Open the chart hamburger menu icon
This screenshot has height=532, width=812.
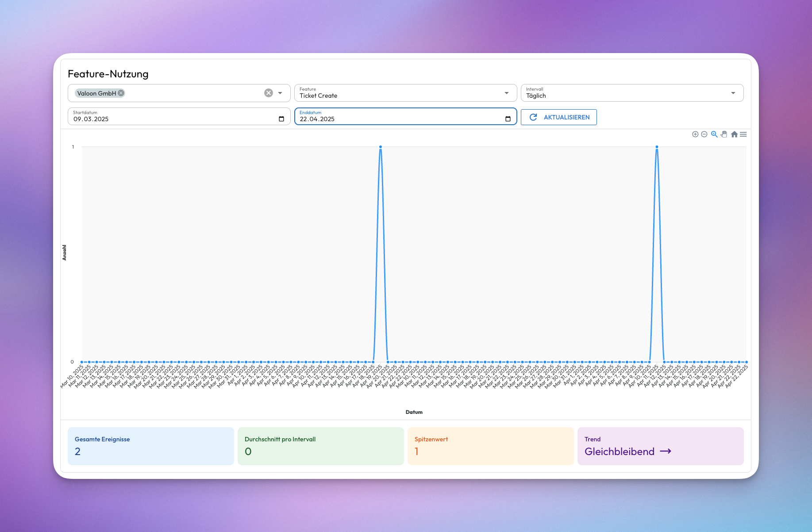(x=743, y=134)
